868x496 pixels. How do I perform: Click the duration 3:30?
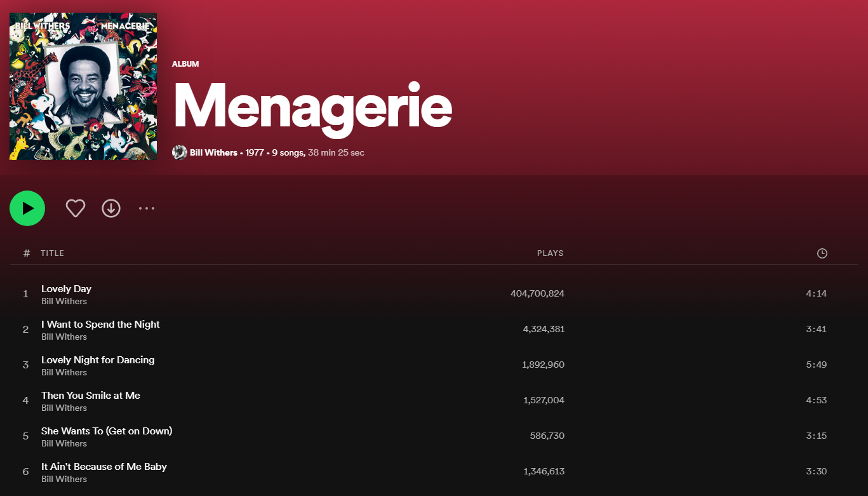[x=817, y=472]
